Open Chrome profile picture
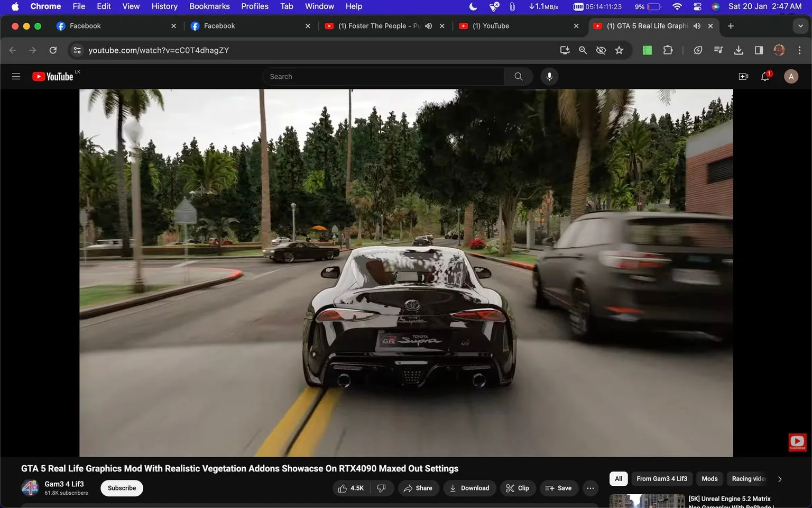Viewport: 812px width, 508px height. click(779, 50)
